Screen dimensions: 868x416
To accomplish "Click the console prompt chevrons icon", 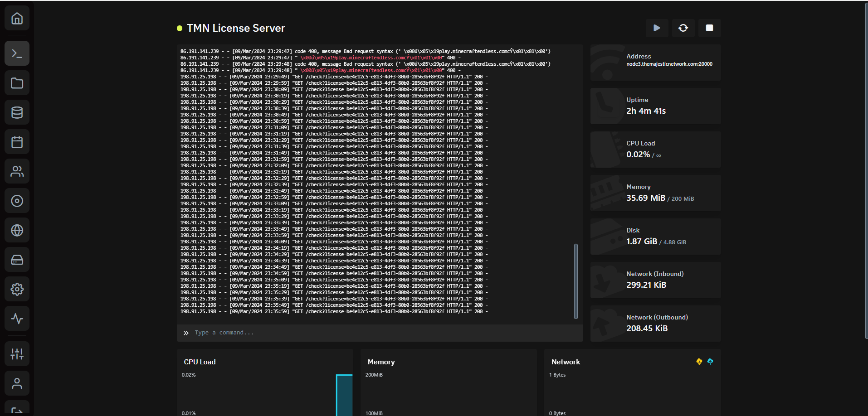I will tap(186, 333).
